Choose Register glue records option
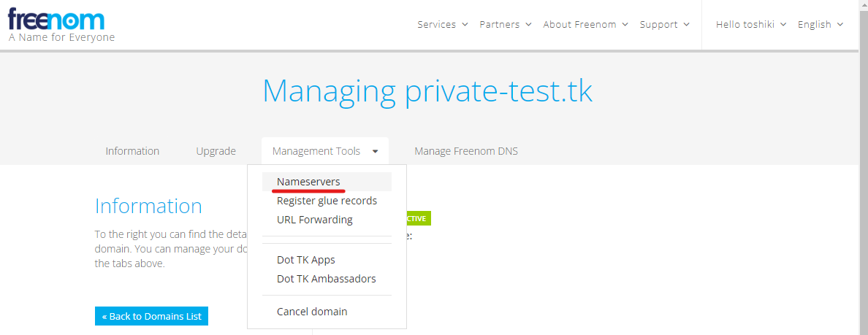868x335 pixels. 327,201
